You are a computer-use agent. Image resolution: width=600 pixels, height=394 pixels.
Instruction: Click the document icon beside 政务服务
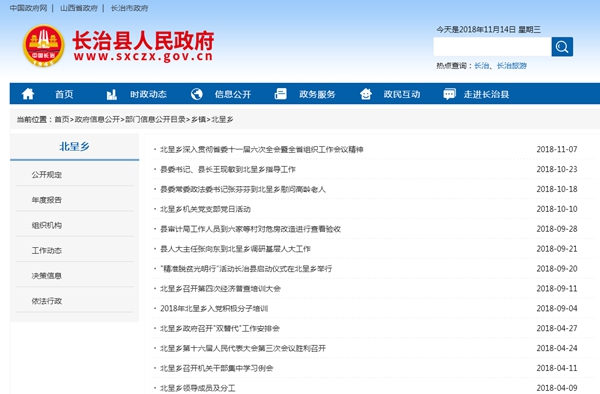pyautogui.click(x=280, y=94)
